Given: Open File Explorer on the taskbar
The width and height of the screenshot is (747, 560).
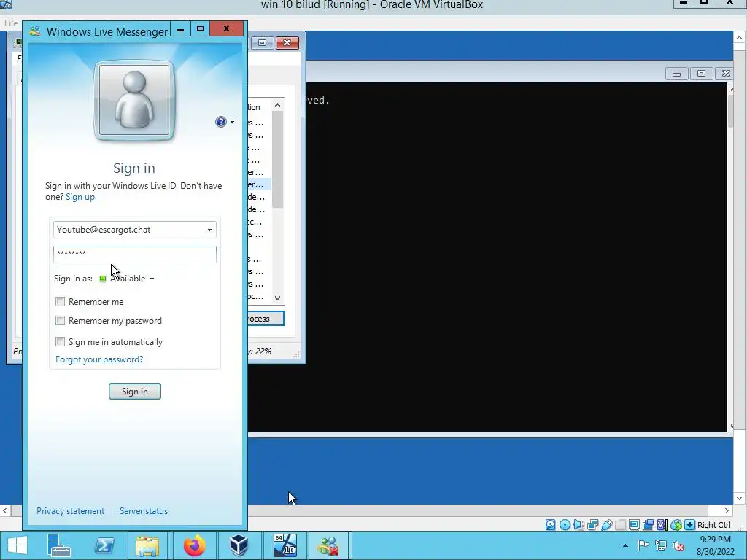Looking at the screenshot, I should click(x=147, y=545).
